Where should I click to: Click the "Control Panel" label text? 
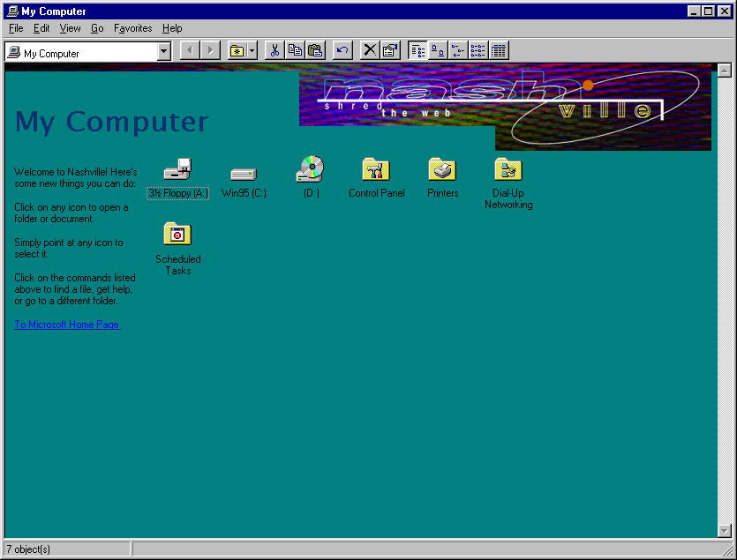click(x=377, y=193)
